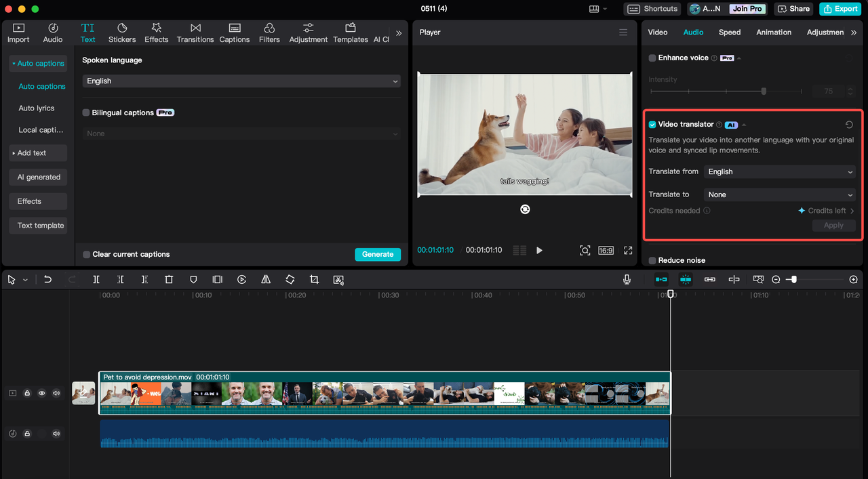Select Auto lyrics in the sidebar
868x479 pixels.
point(37,108)
